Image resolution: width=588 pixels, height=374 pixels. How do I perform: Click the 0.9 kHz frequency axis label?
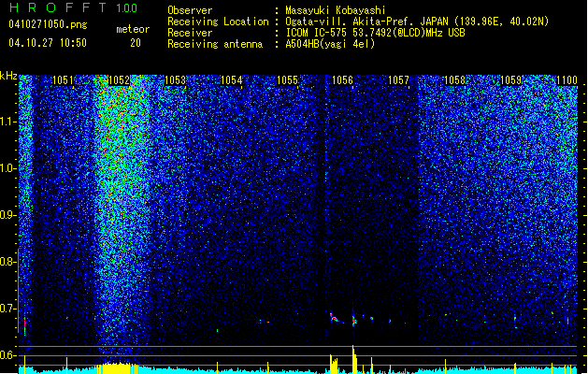8,215
